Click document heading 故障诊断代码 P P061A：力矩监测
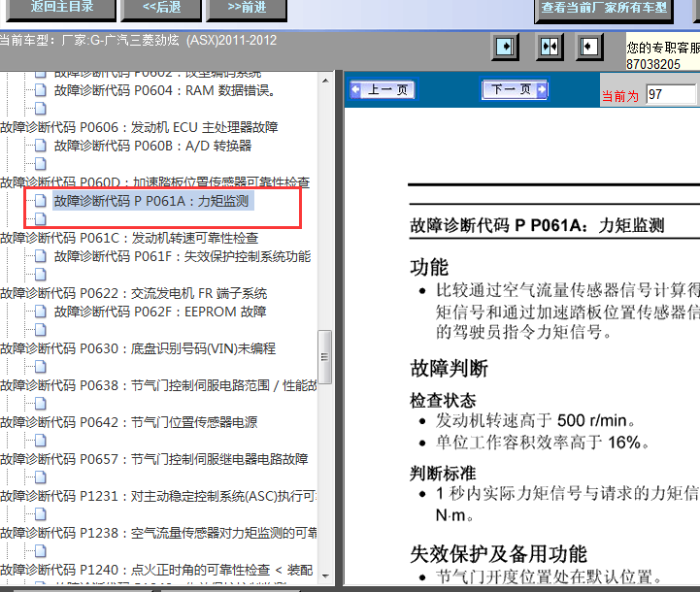Image resolution: width=700 pixels, height=592 pixels. tap(537, 225)
